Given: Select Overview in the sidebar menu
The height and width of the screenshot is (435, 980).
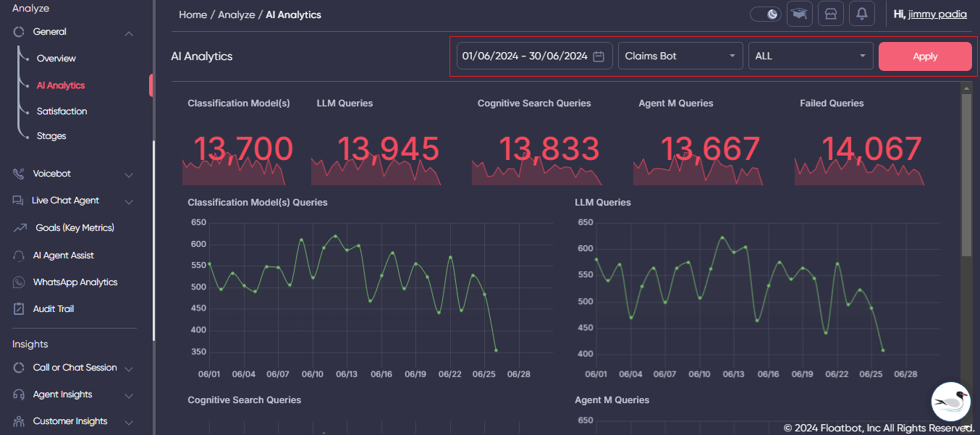Looking at the screenshot, I should (x=55, y=58).
